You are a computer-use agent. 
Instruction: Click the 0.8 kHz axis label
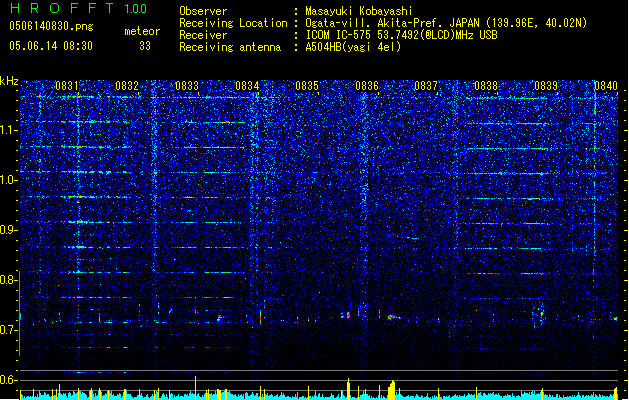pos(9,280)
